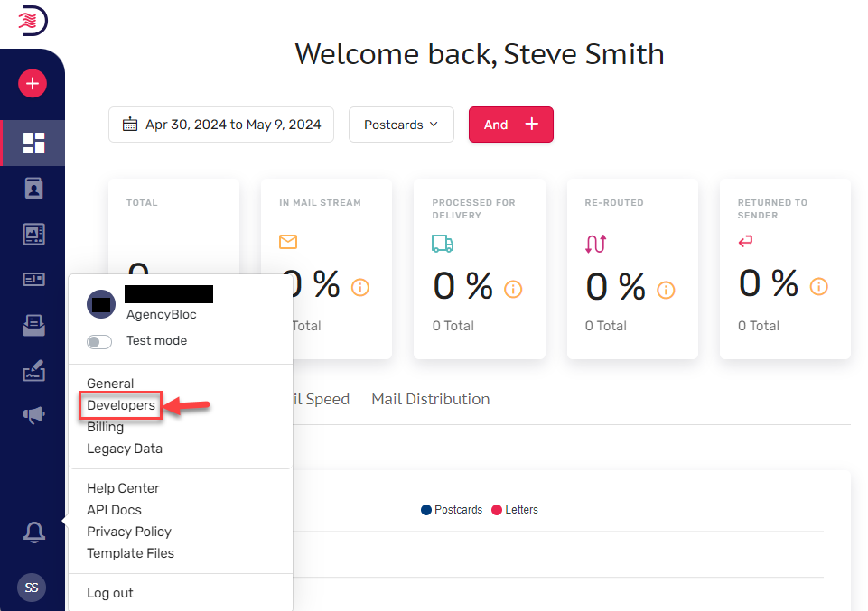
Task: Open the Postcards type dropdown
Action: point(401,125)
